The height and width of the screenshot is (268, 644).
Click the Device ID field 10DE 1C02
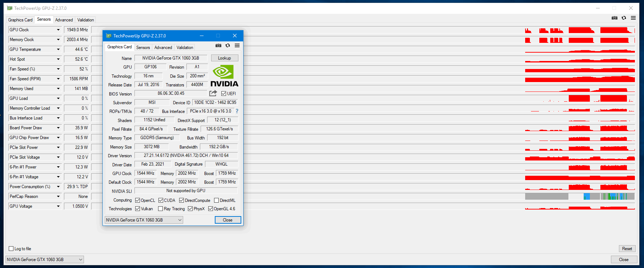tap(215, 102)
